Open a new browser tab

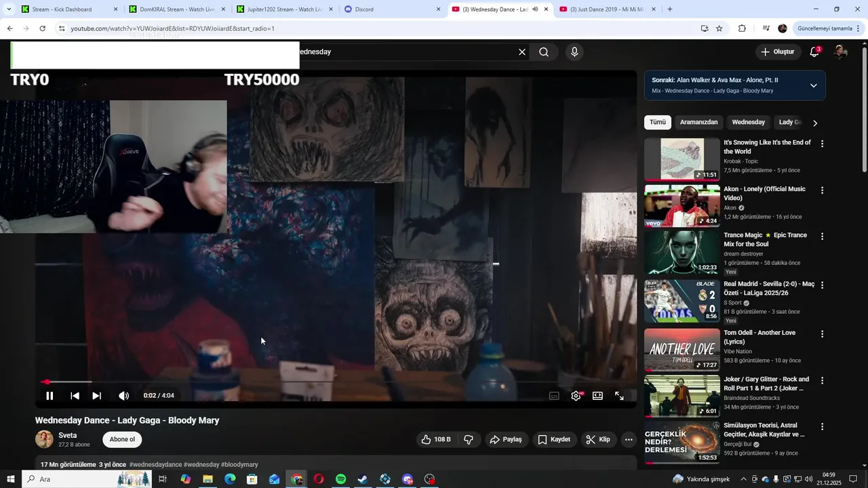(x=670, y=9)
